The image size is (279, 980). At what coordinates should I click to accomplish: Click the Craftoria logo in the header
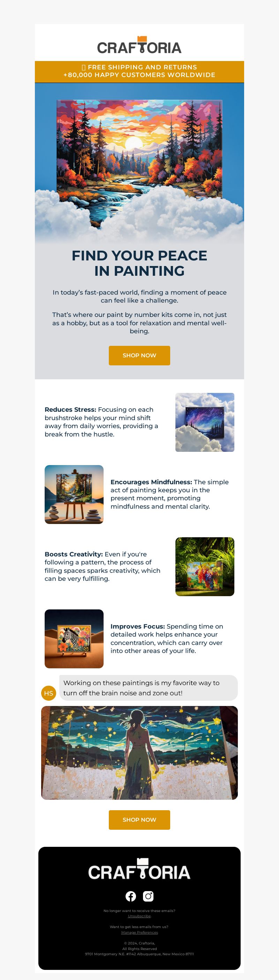[139, 45]
